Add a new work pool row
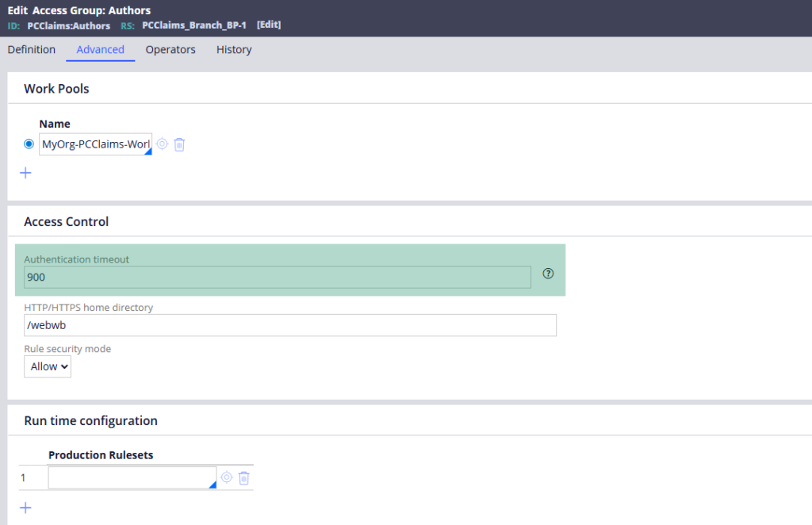812x525 pixels. pos(25,173)
